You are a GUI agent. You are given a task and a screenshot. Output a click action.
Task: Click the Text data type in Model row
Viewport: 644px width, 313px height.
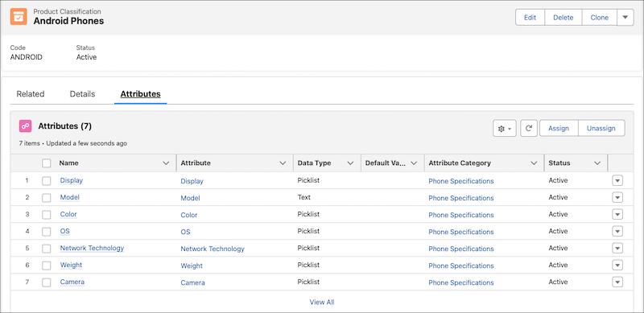(x=304, y=197)
